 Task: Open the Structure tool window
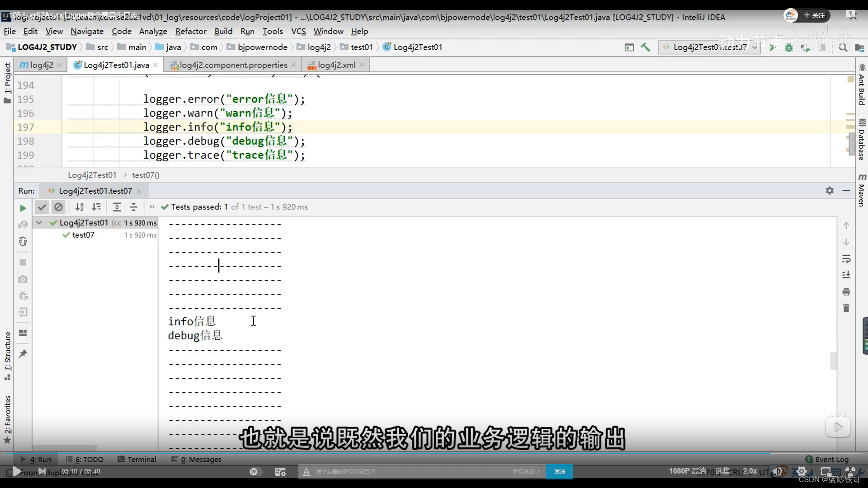point(7,356)
